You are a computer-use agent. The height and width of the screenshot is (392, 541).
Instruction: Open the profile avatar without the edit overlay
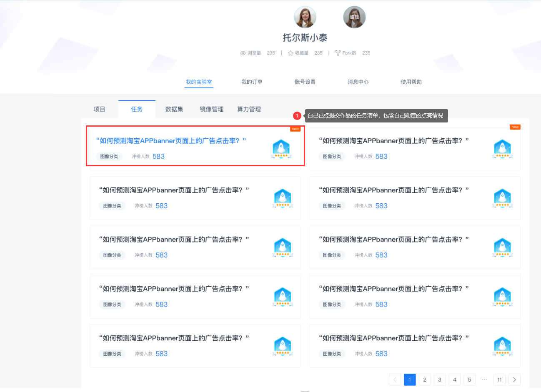[305, 17]
